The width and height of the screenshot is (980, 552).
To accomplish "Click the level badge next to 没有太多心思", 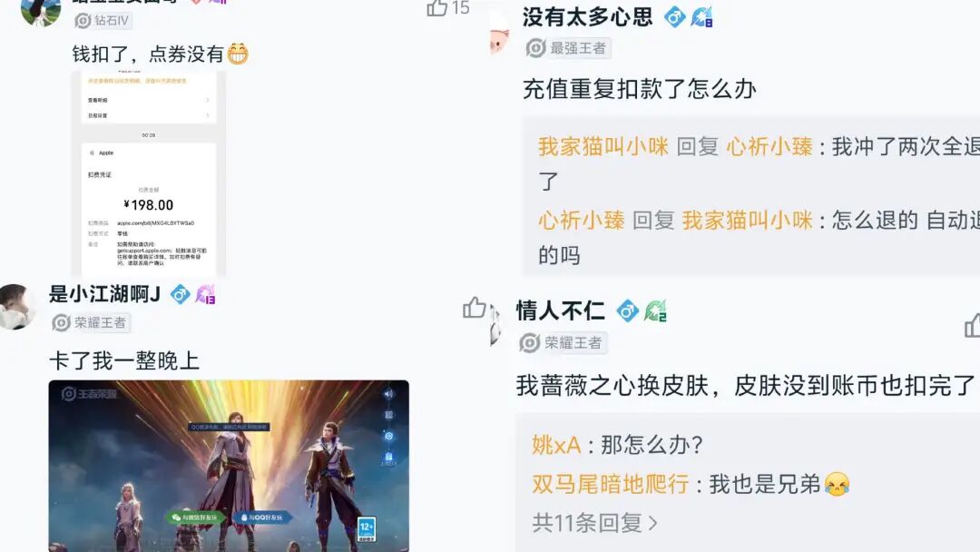I will (701, 17).
